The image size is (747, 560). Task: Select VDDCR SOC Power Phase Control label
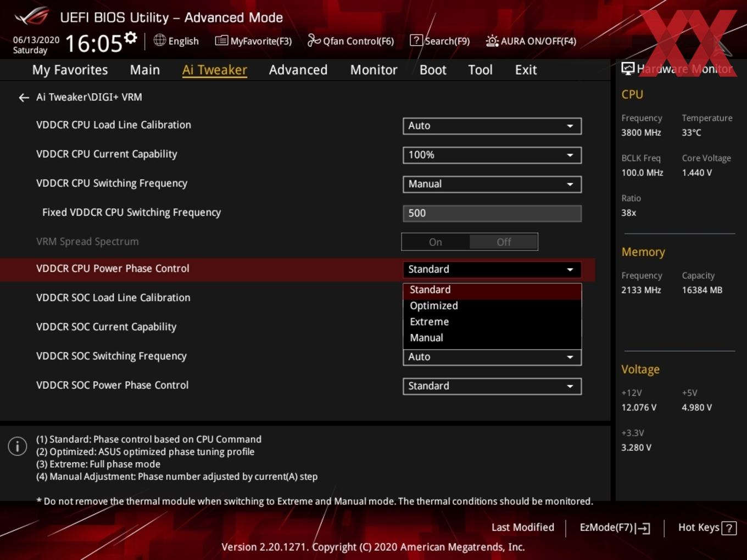point(112,385)
